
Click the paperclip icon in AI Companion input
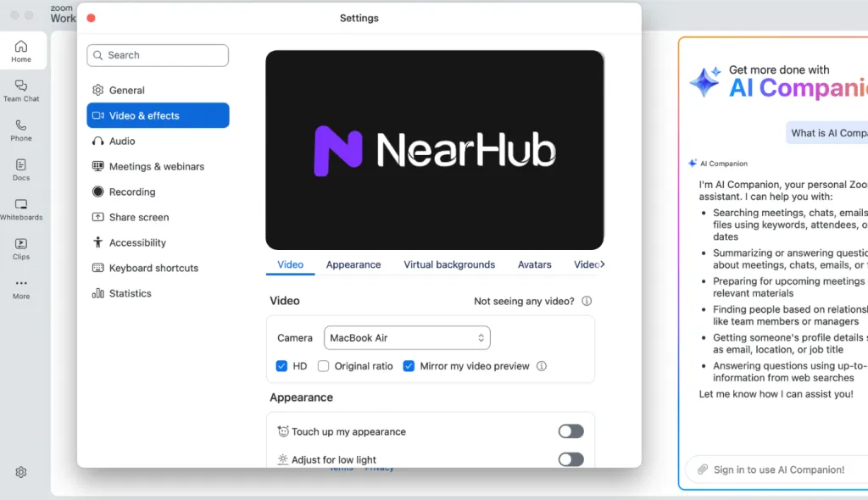point(702,469)
